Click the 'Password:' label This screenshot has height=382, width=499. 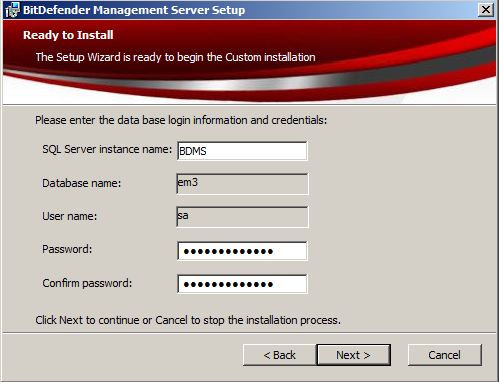pyautogui.click(x=67, y=249)
